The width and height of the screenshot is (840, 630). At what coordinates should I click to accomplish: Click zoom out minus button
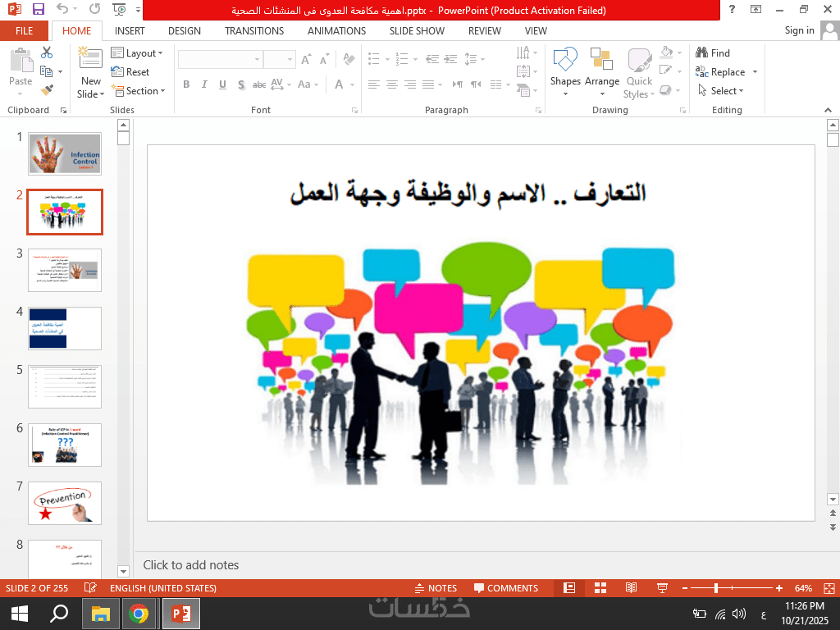pyautogui.click(x=685, y=587)
